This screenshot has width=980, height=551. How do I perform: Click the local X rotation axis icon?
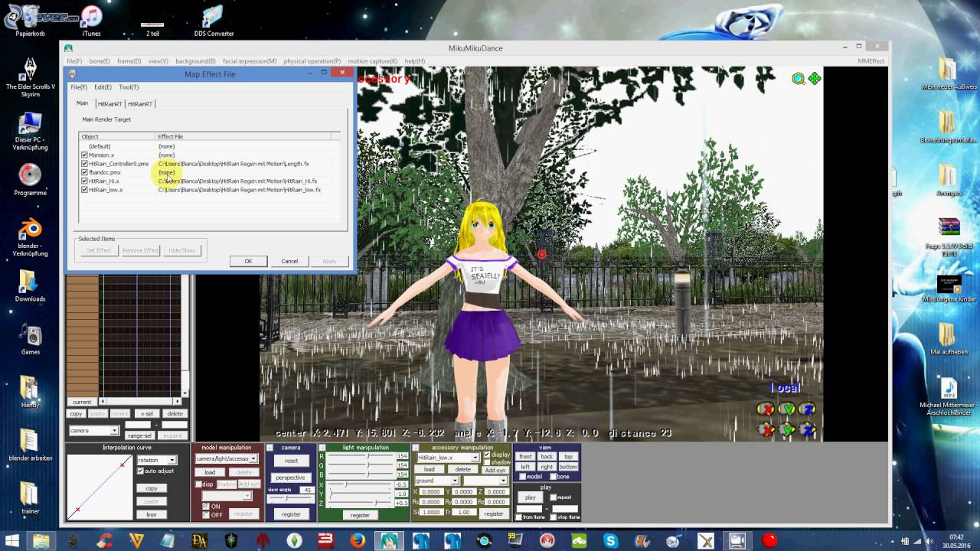tap(766, 409)
